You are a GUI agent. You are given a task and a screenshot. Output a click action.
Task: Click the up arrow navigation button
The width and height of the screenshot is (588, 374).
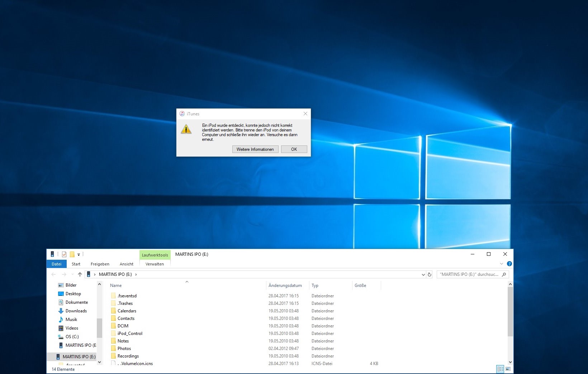point(80,274)
